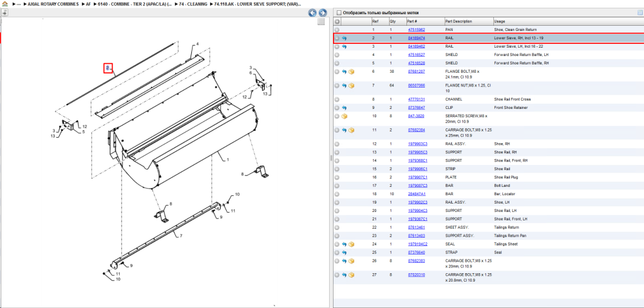Add SHIELD 47516527 row using plus icon

pos(337,55)
